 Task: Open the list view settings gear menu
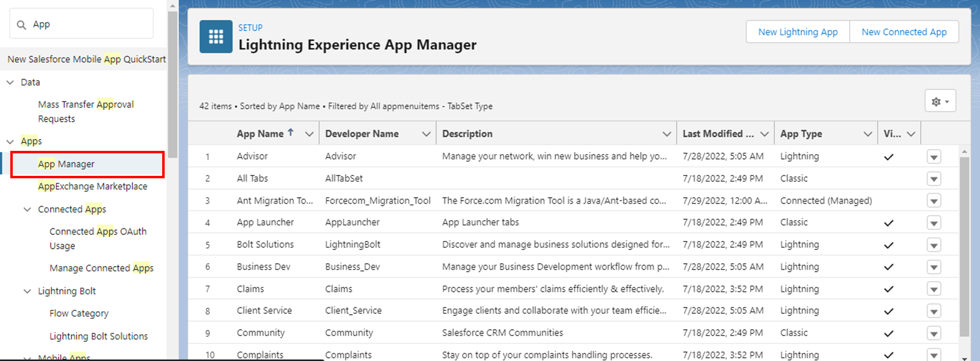[x=940, y=101]
